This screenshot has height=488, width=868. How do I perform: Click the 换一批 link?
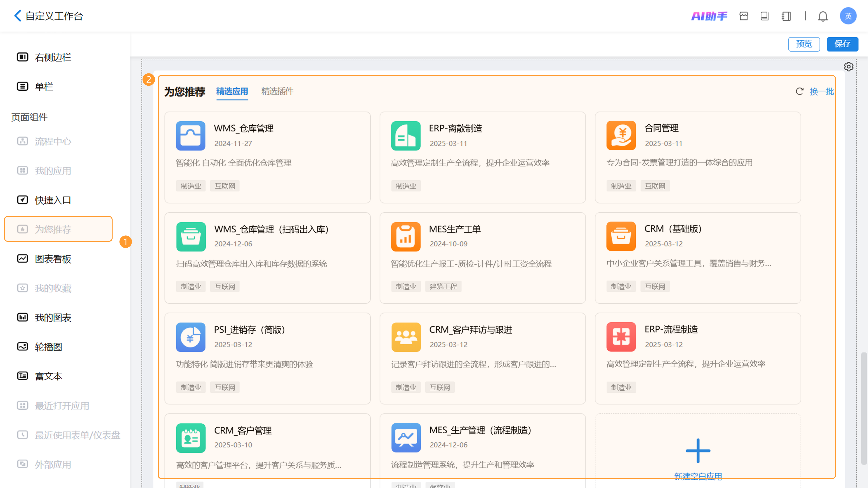point(821,91)
